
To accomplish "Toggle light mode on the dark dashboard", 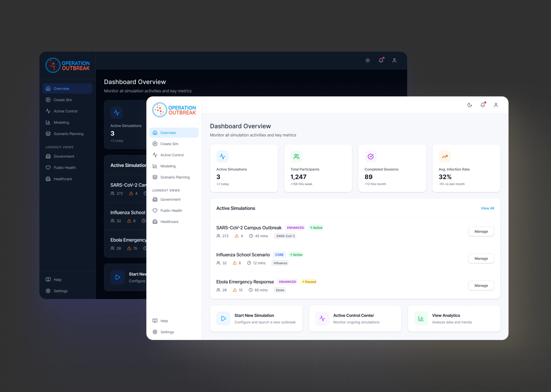I will point(368,60).
